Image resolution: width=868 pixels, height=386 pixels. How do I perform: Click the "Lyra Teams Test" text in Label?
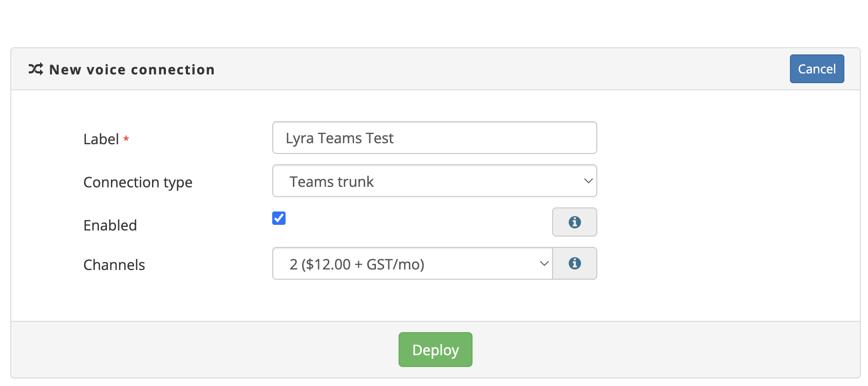339,138
